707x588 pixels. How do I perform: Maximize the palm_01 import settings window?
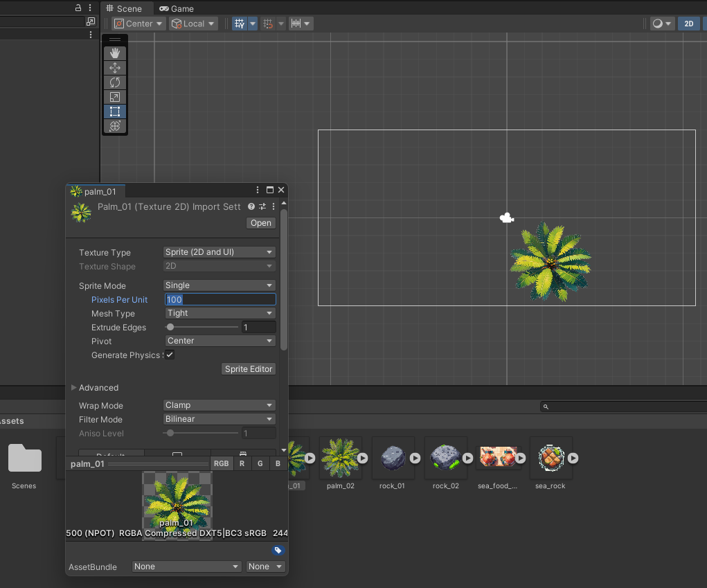pyautogui.click(x=269, y=190)
